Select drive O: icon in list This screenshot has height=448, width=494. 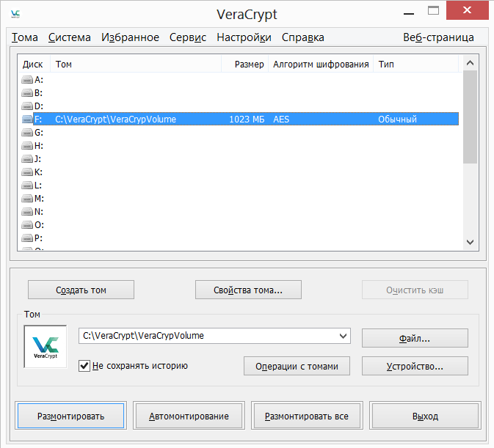point(27,225)
